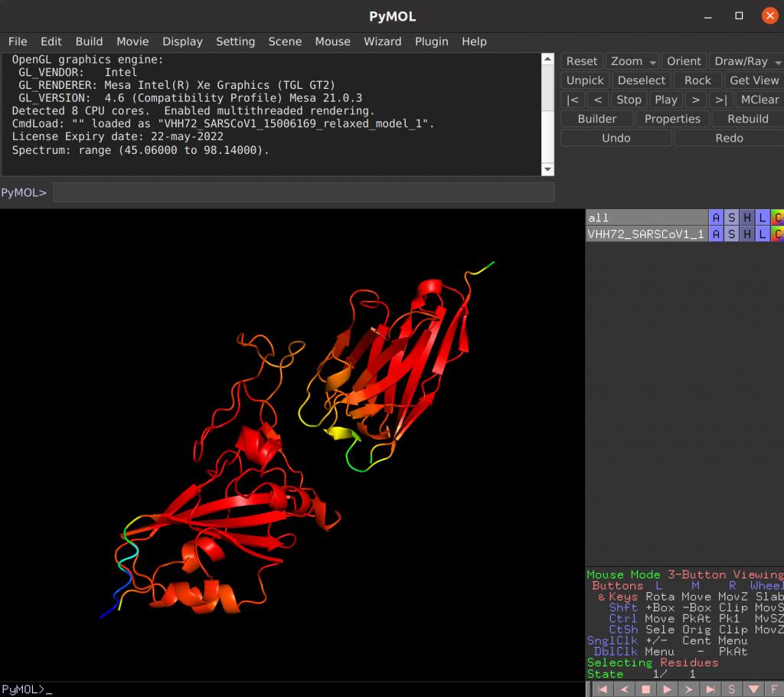Click the rewind-to-start icon in bottom playback bar

coord(604,689)
